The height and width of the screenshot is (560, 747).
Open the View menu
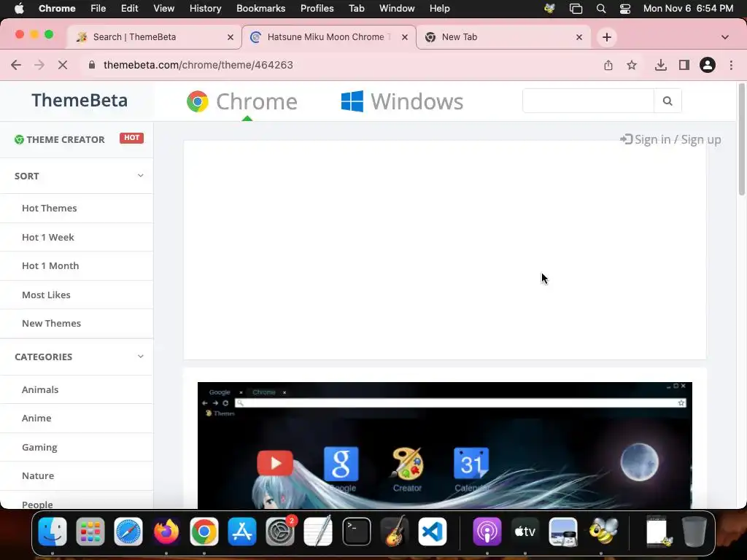[164, 9]
